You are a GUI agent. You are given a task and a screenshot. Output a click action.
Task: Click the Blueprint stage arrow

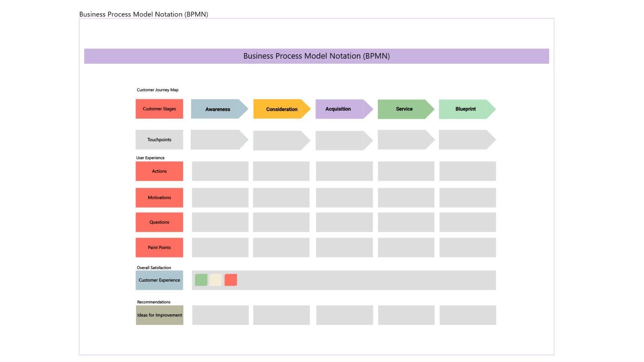point(465,109)
